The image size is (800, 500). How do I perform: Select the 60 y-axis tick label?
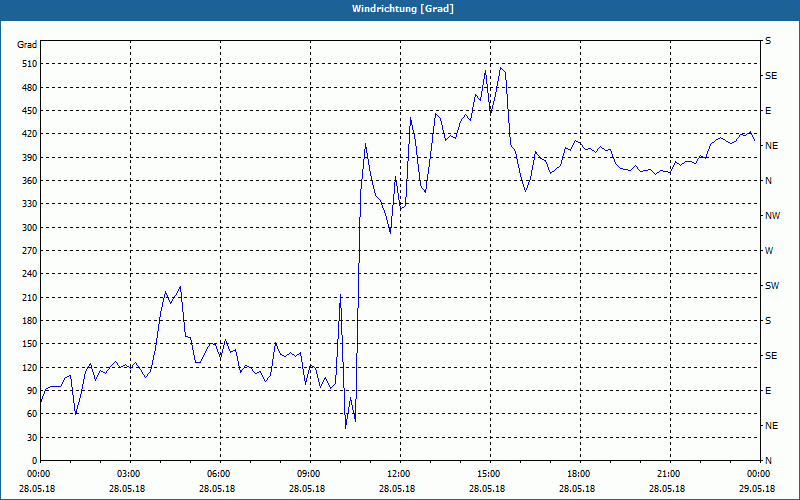[x=32, y=414]
